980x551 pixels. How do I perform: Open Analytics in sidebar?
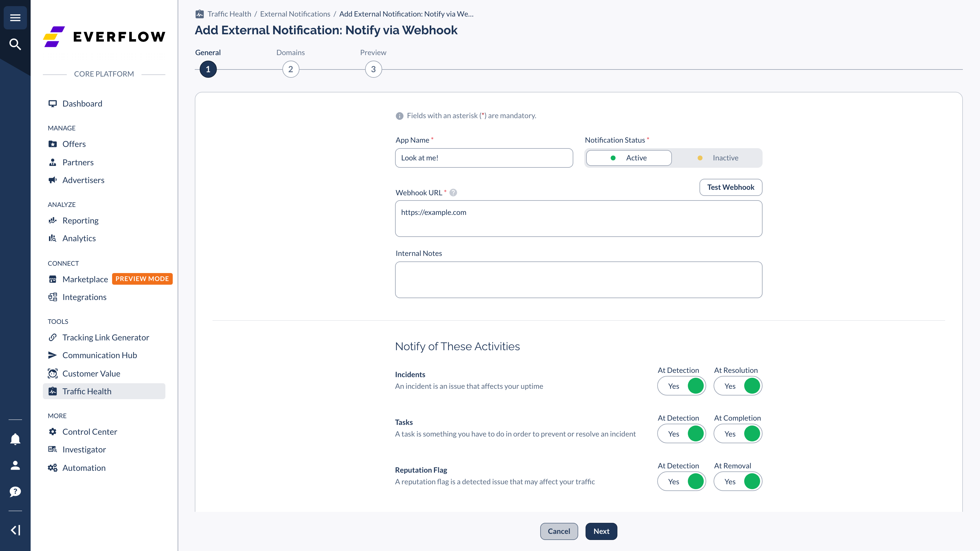point(79,238)
